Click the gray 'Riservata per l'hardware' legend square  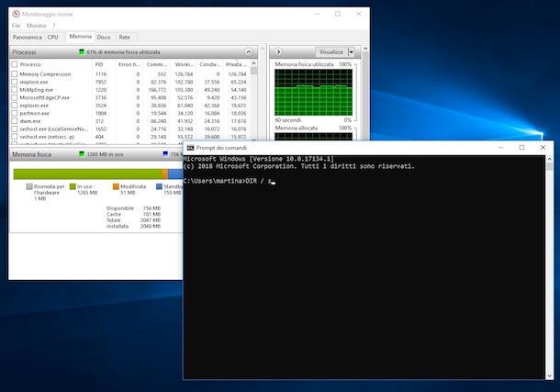29,186
